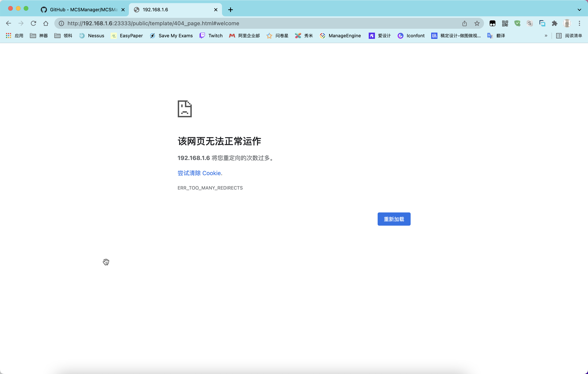
Task: Expand the hidden bookmarks overflow chevron
Action: 546,36
